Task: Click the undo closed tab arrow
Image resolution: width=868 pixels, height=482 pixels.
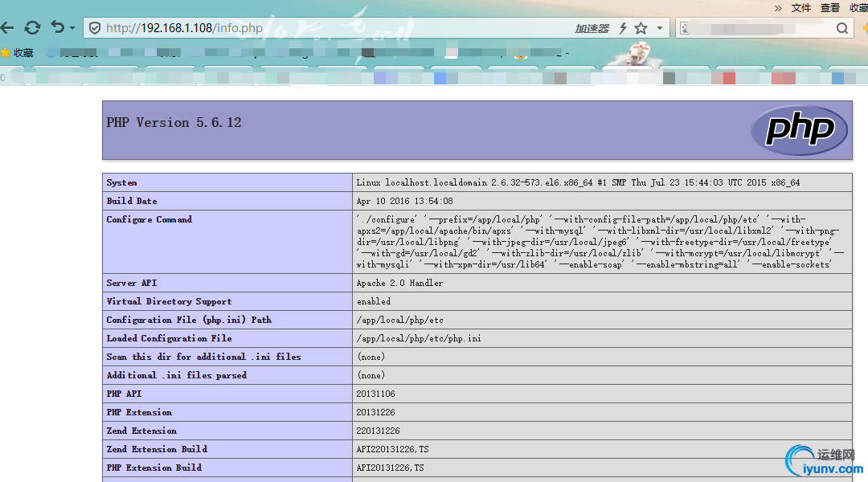Action: (x=58, y=27)
